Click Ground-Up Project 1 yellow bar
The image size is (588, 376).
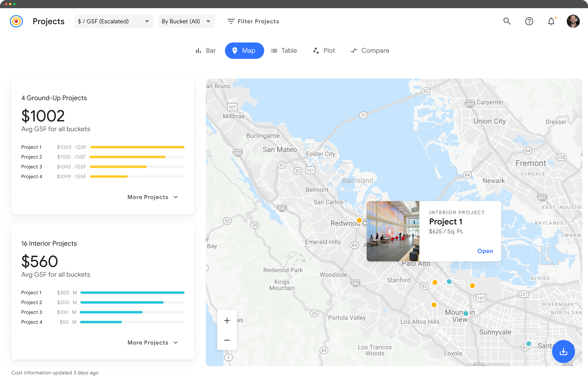pos(137,147)
